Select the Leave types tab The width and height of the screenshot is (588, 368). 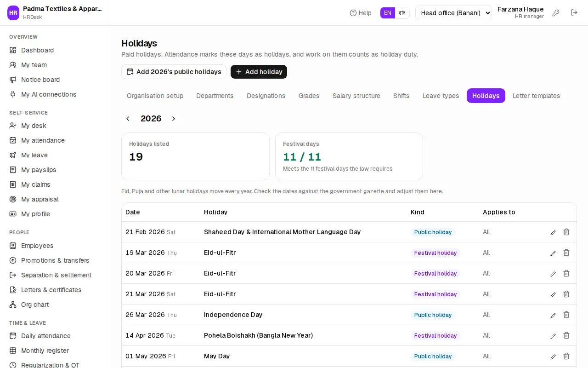[x=441, y=96]
